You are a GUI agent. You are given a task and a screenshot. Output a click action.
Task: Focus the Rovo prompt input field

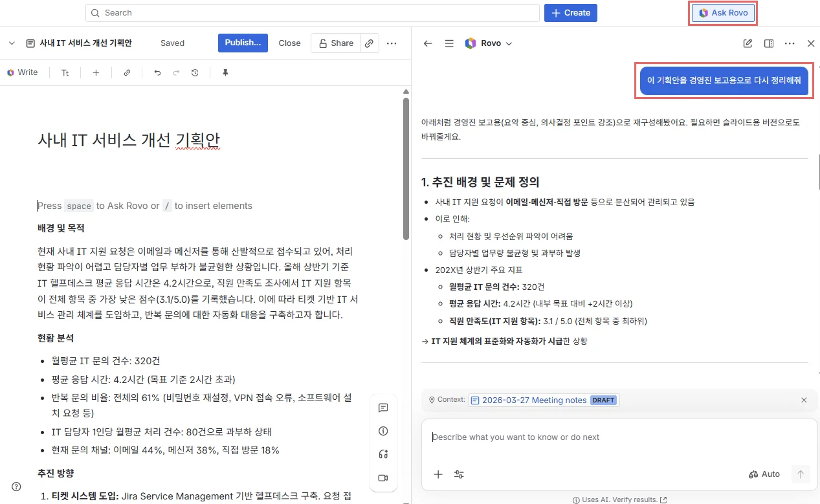[x=615, y=437]
